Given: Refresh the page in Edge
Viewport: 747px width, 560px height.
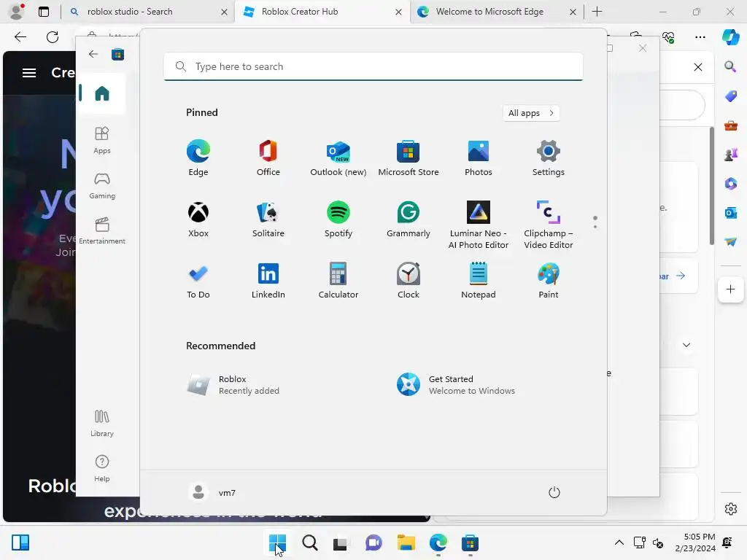Looking at the screenshot, I should pyautogui.click(x=53, y=36).
